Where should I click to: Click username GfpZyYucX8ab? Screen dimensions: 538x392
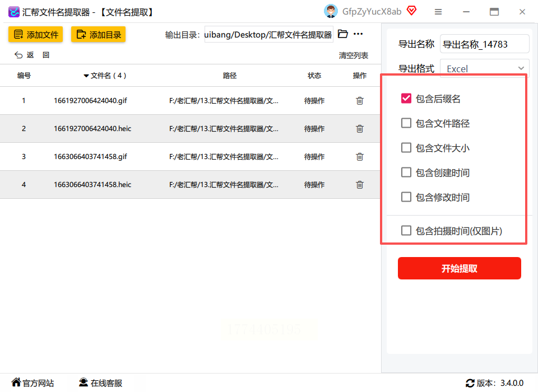[372, 12]
